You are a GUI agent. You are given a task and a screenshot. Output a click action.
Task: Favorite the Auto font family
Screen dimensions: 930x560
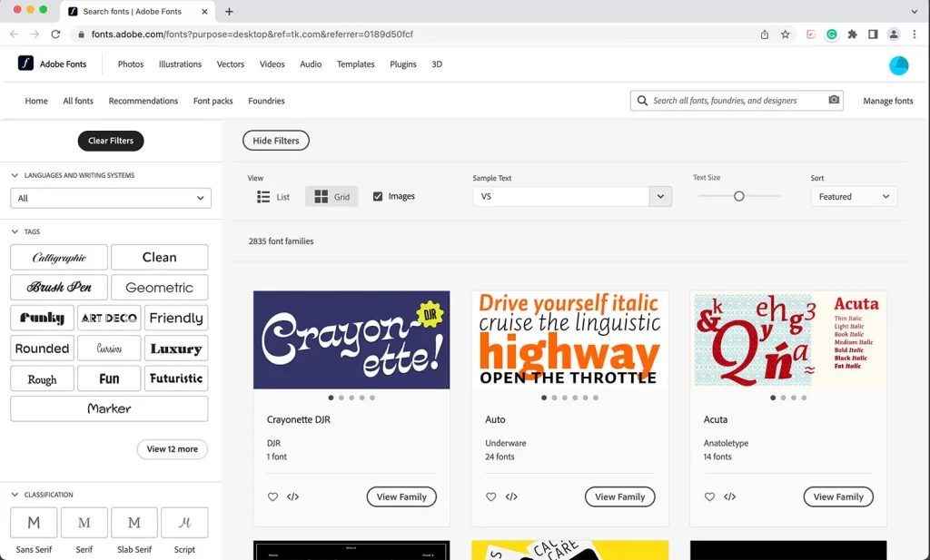coord(490,496)
